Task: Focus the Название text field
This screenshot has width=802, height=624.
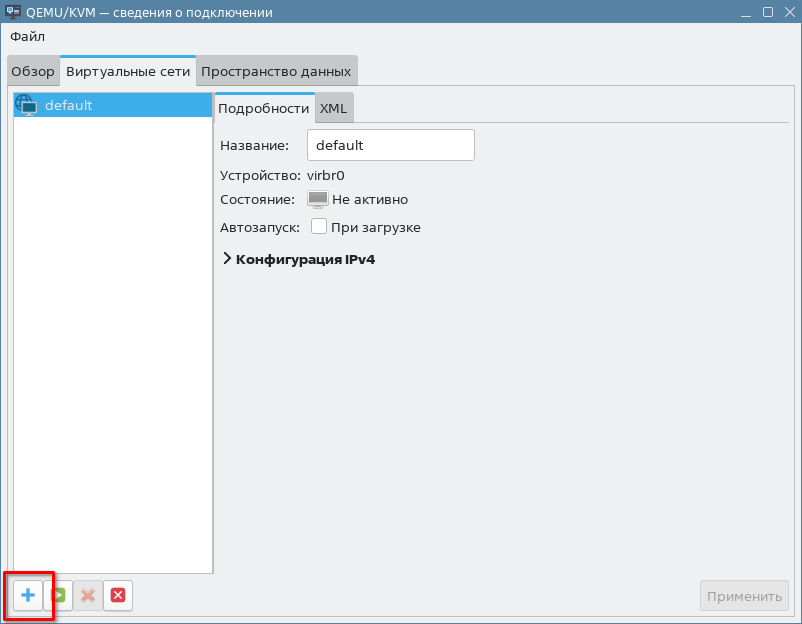Action: (390, 145)
